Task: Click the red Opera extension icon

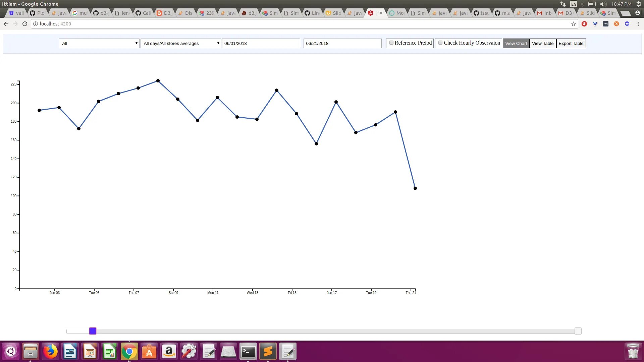Action: [584, 24]
